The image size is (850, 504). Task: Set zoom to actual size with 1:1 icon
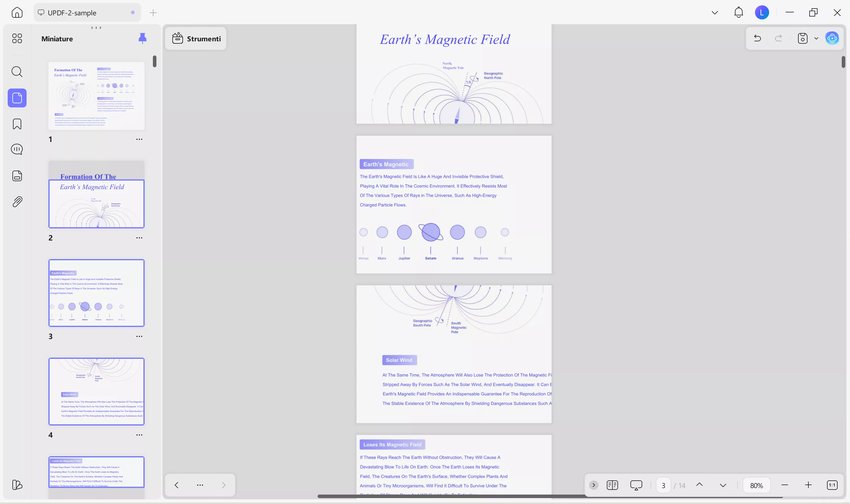coord(832,485)
